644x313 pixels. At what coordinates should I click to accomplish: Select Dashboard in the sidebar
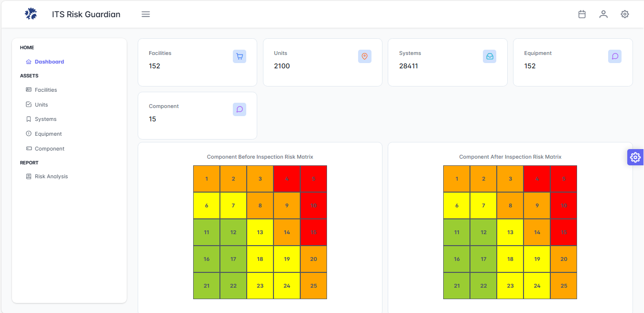pyautogui.click(x=49, y=62)
